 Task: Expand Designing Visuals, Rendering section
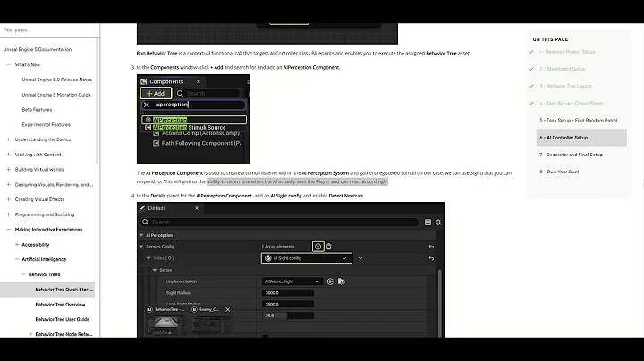click(x=9, y=185)
